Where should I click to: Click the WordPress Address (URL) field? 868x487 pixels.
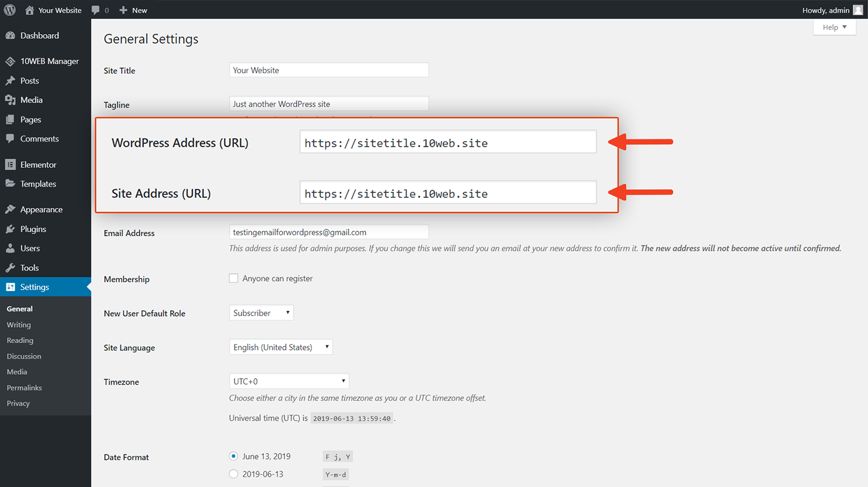point(448,142)
